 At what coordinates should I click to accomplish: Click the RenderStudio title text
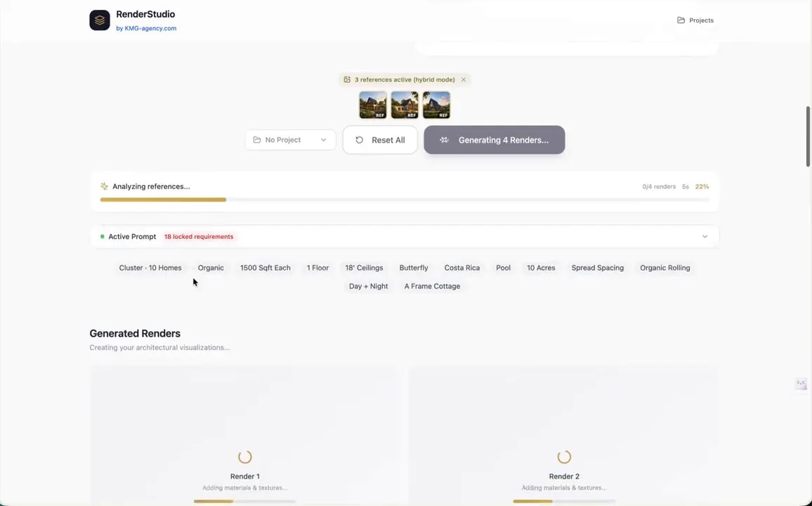(145, 15)
